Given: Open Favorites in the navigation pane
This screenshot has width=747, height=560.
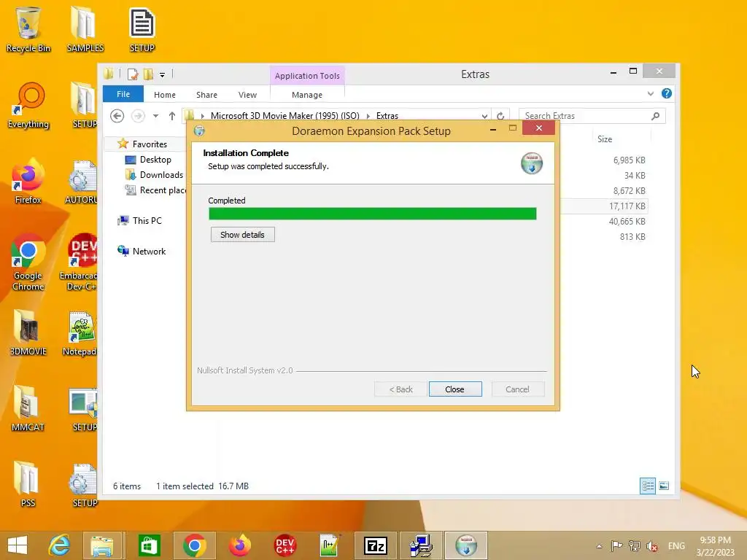Looking at the screenshot, I should tap(150, 144).
